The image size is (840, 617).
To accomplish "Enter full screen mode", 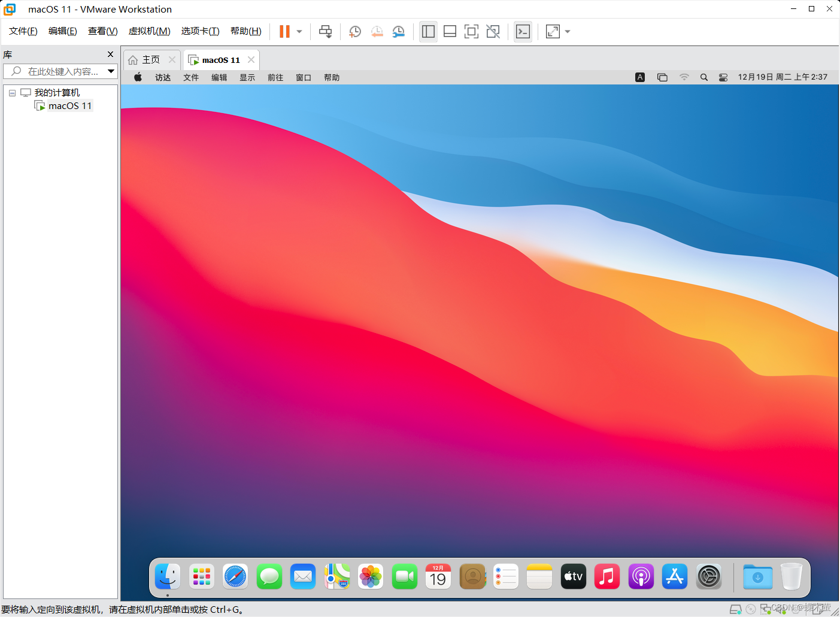I will pyautogui.click(x=472, y=32).
